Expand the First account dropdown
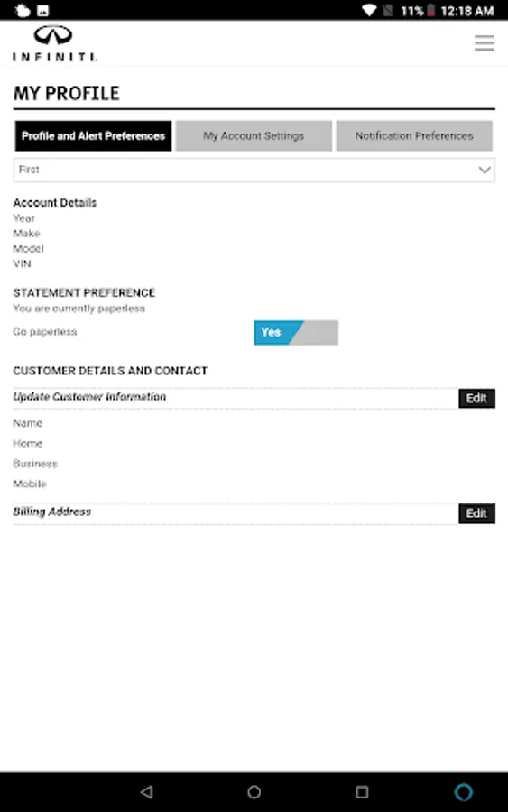This screenshot has height=812, width=508. [254, 170]
